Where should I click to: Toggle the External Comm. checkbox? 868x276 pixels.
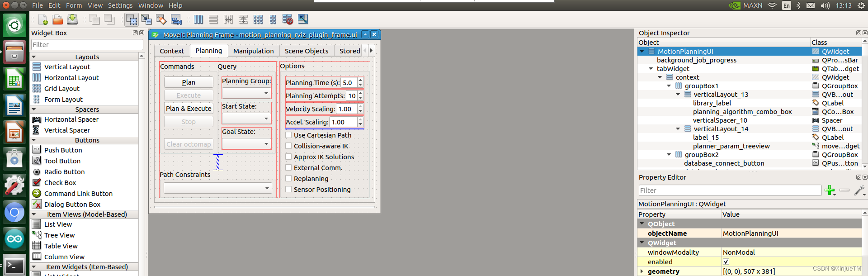[288, 167]
